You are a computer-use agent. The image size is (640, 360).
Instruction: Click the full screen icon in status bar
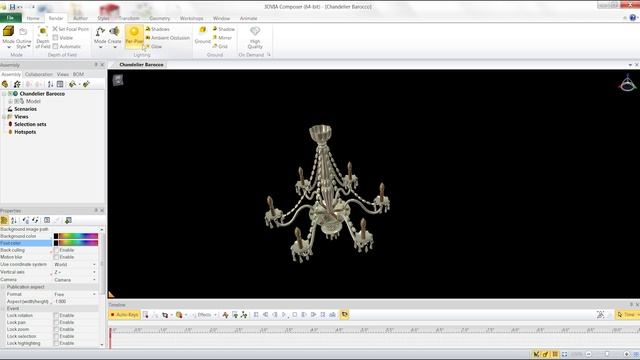564,354
